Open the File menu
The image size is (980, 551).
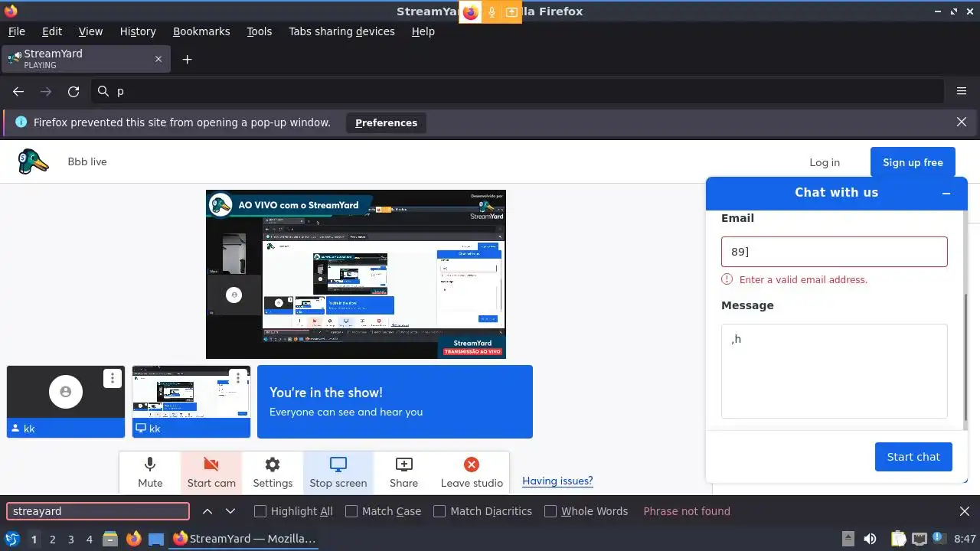tap(16, 31)
